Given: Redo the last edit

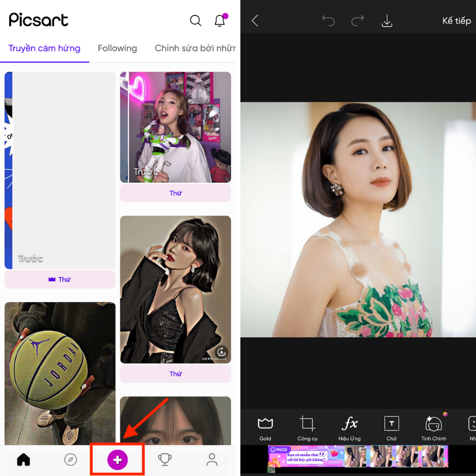Looking at the screenshot, I should point(357,20).
